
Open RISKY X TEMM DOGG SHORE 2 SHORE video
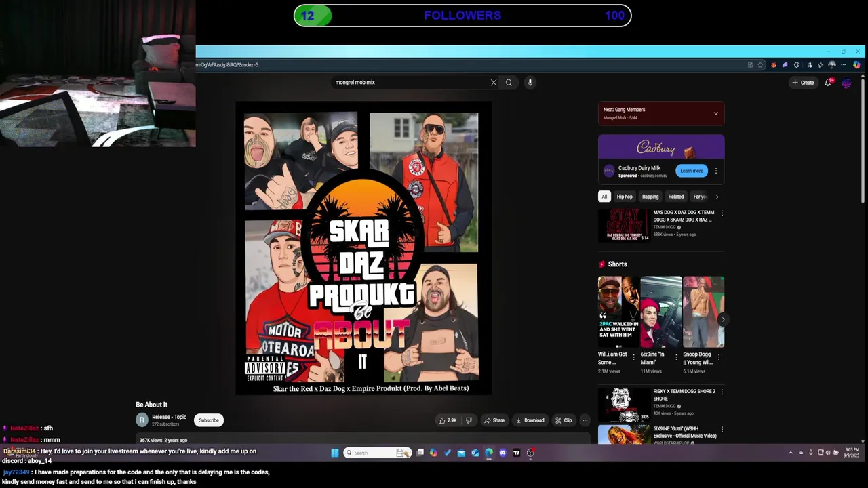click(624, 404)
